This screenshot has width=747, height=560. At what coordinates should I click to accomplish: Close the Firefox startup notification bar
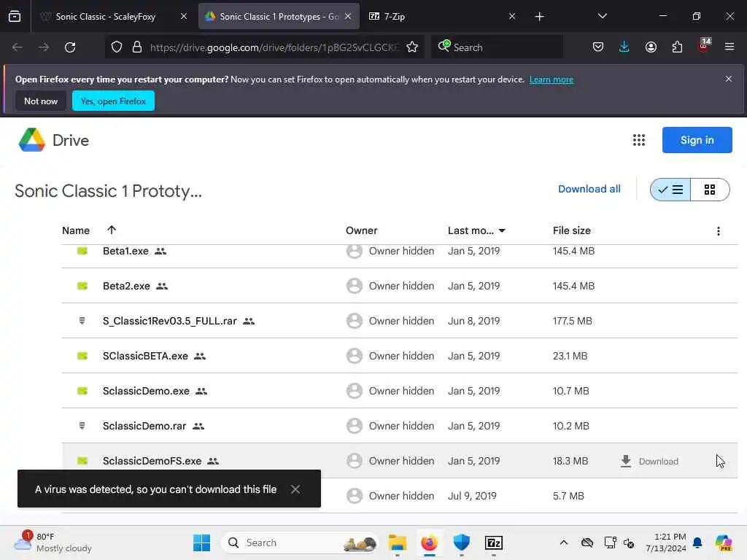pos(729,79)
